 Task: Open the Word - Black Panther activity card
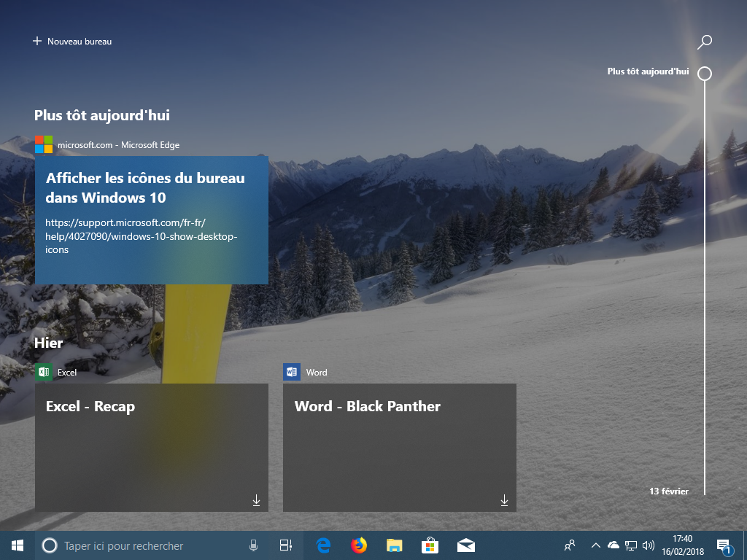pyautogui.click(x=400, y=448)
